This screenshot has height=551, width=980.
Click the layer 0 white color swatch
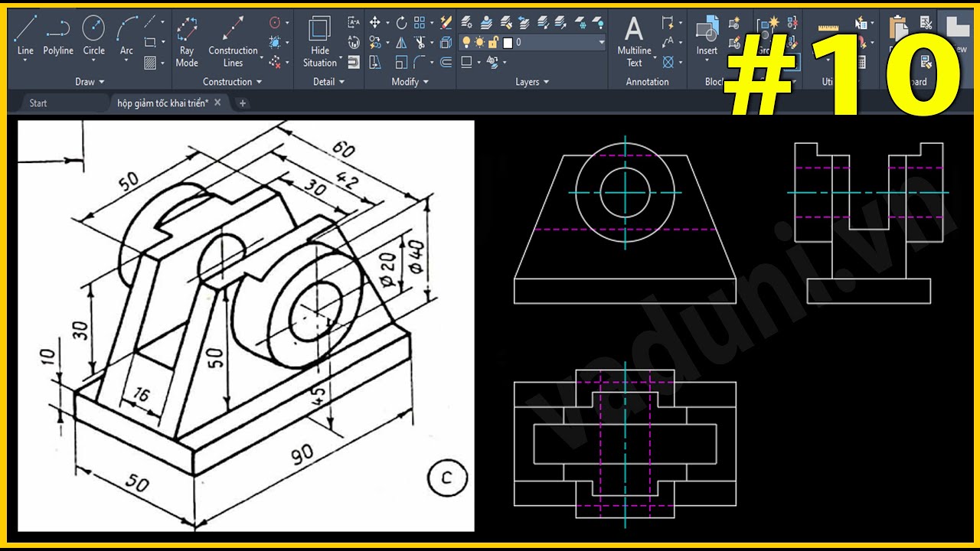[508, 43]
